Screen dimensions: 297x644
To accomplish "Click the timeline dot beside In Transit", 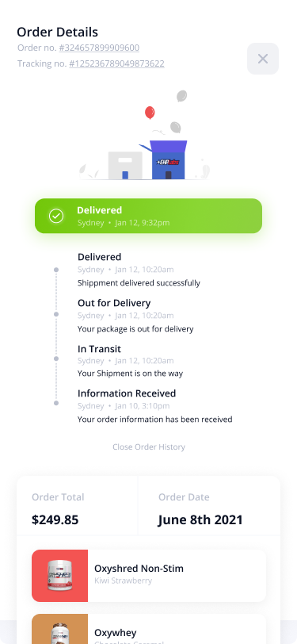I will click(56, 358).
